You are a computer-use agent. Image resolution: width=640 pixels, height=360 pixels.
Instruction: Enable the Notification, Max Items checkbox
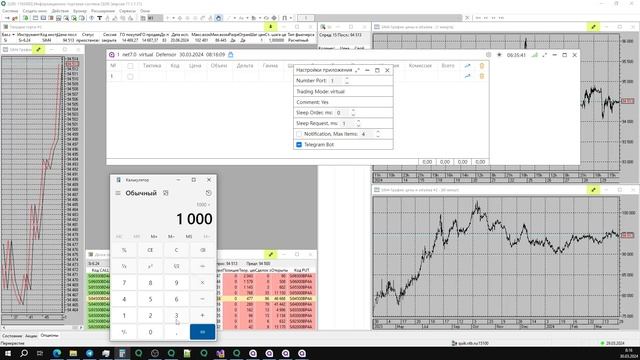299,134
